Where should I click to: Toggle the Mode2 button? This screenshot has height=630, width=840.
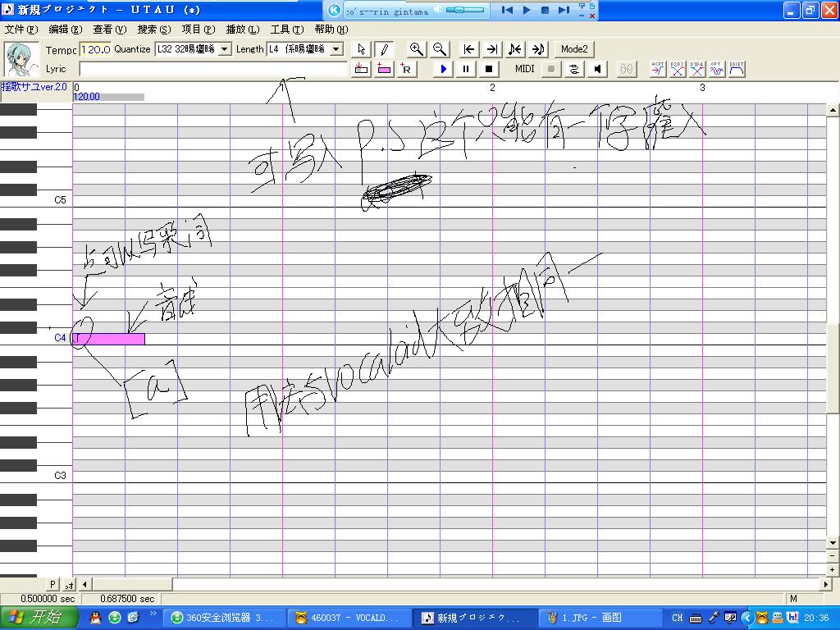point(574,49)
